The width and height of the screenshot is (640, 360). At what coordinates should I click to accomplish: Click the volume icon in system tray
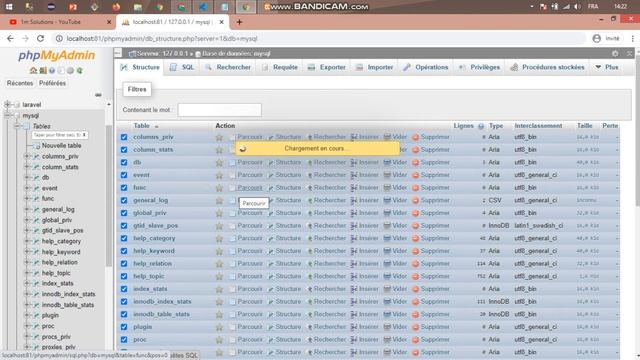pyautogui.click(x=577, y=7)
